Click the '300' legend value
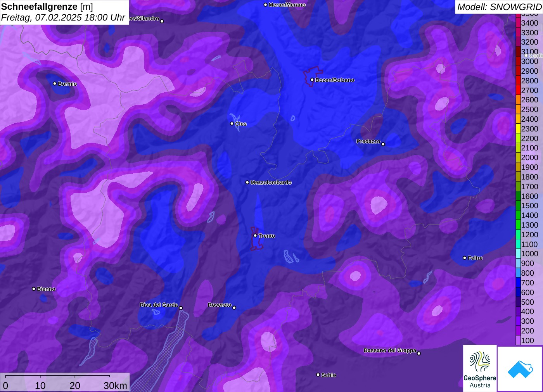Viewport: 543px width, 392px height. (527, 321)
